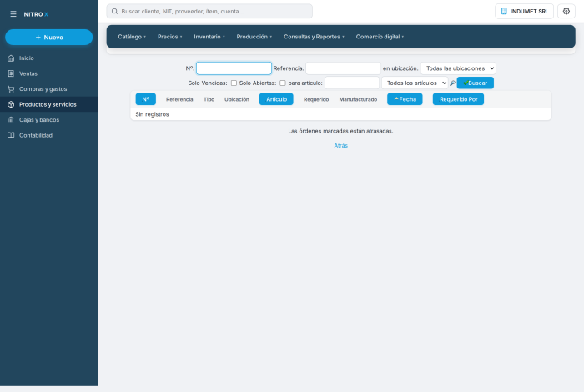The width and height of the screenshot is (584, 392).
Task: Expand the Precios menu
Action: (170, 37)
